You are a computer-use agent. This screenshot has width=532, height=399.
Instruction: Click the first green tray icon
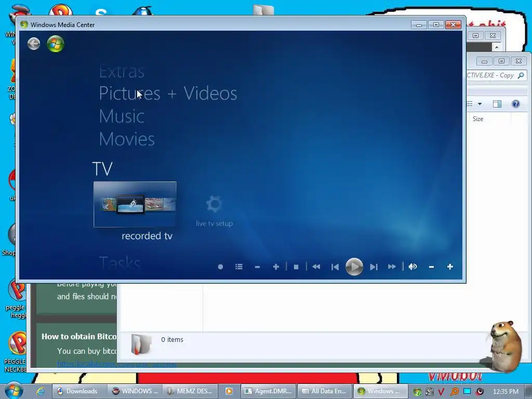417,392
